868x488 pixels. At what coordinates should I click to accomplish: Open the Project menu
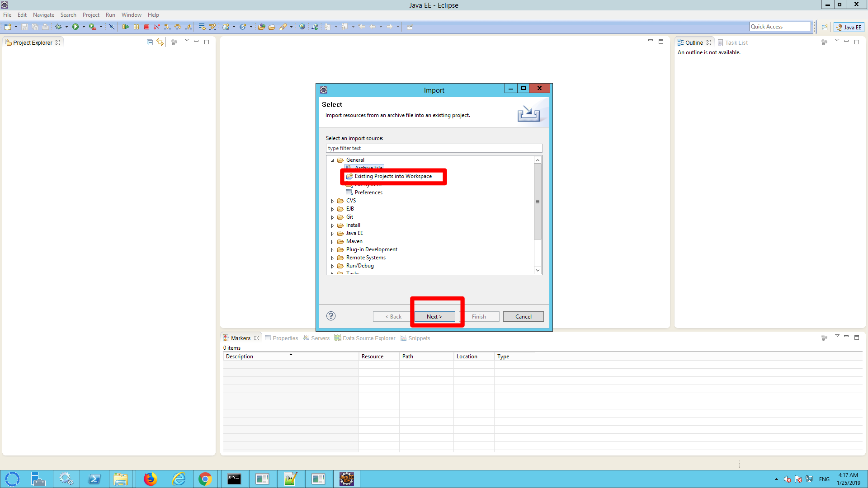(91, 15)
